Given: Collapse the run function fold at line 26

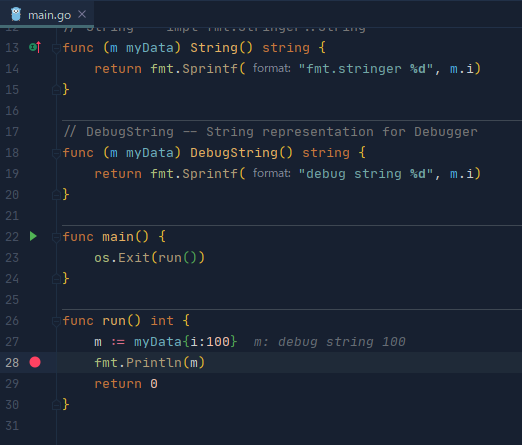Looking at the screenshot, I should 56,322.
